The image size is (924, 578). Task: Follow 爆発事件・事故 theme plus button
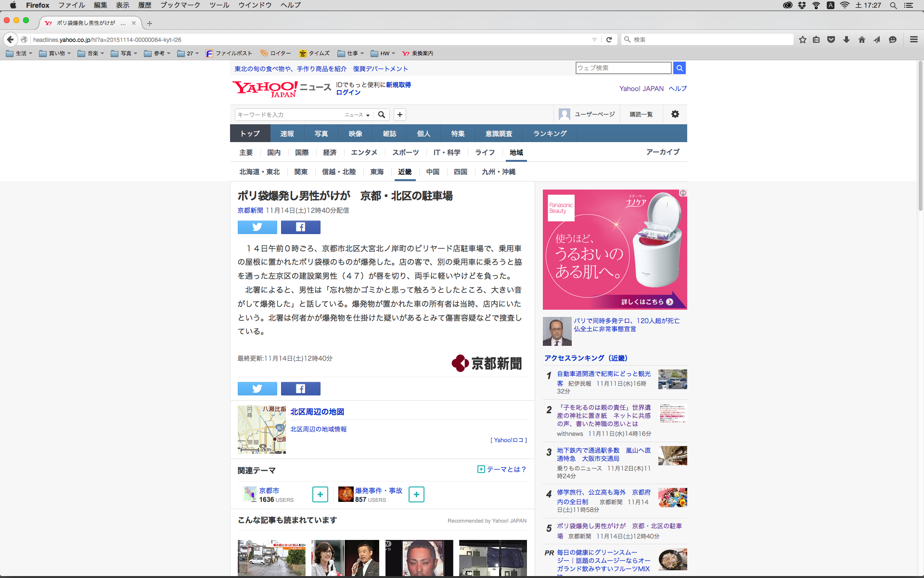(x=416, y=494)
